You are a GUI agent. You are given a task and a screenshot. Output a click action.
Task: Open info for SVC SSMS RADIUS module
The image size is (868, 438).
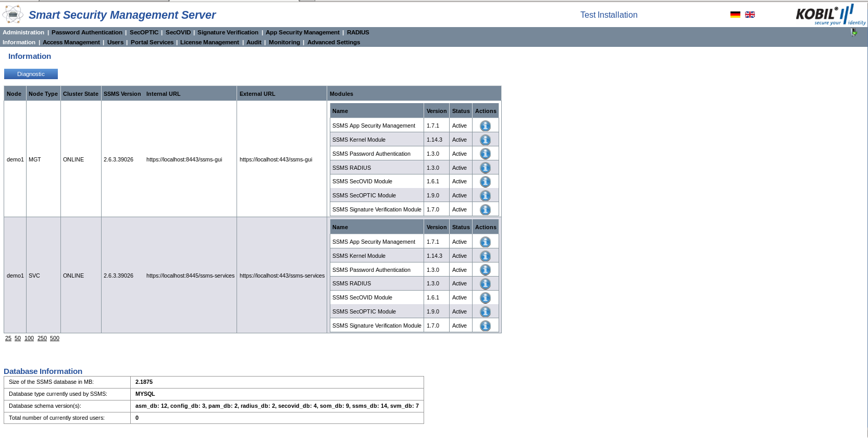click(485, 284)
